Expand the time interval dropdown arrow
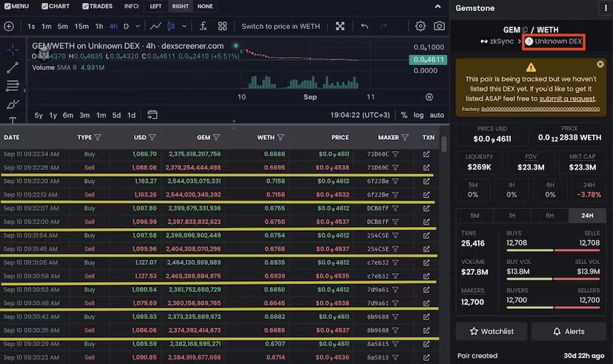This screenshot has width=613, height=364. (138, 27)
